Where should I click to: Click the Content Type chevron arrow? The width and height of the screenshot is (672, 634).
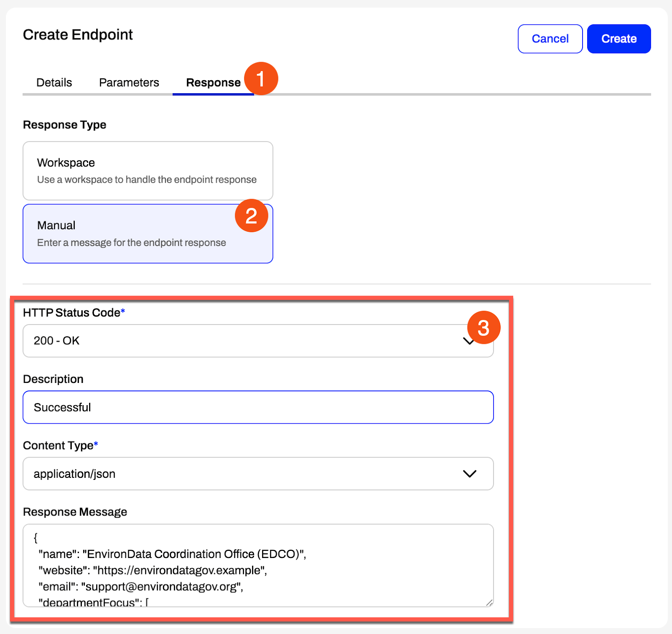coord(469,474)
